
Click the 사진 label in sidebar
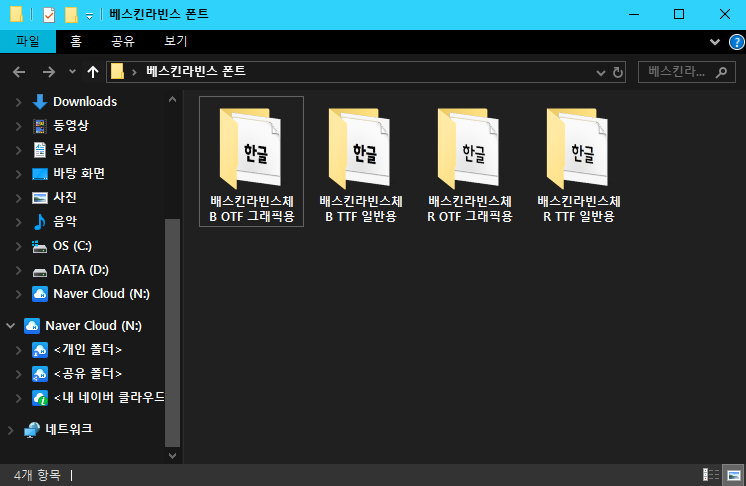tap(65, 197)
